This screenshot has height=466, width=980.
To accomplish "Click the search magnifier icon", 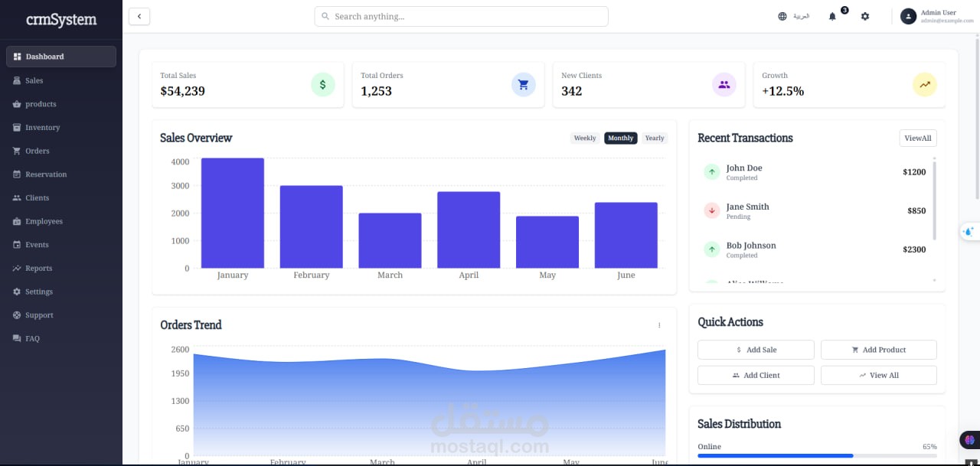I will (x=325, y=16).
